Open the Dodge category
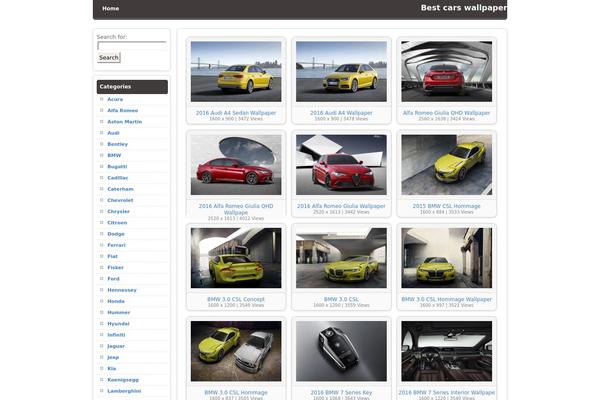This screenshot has width=600, height=400. point(116,234)
